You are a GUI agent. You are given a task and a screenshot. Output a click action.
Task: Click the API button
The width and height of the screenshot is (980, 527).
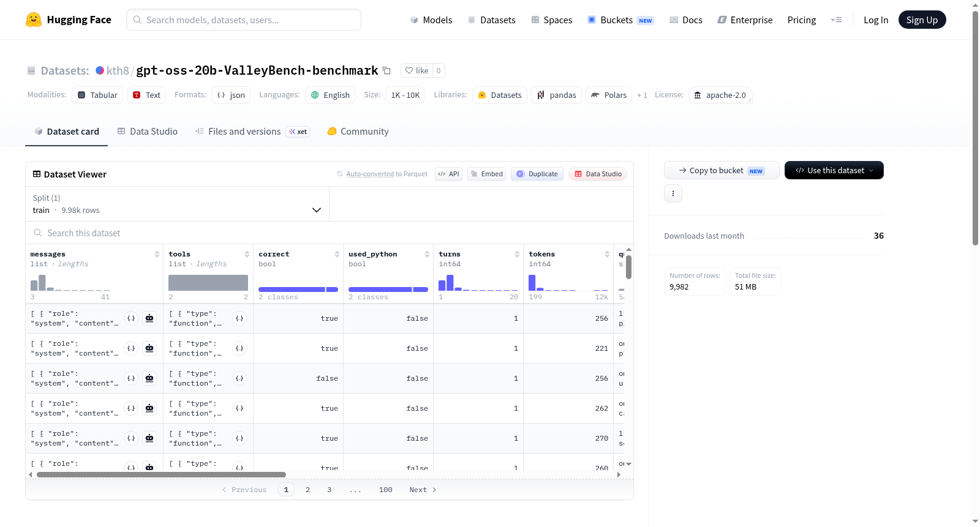tap(448, 174)
